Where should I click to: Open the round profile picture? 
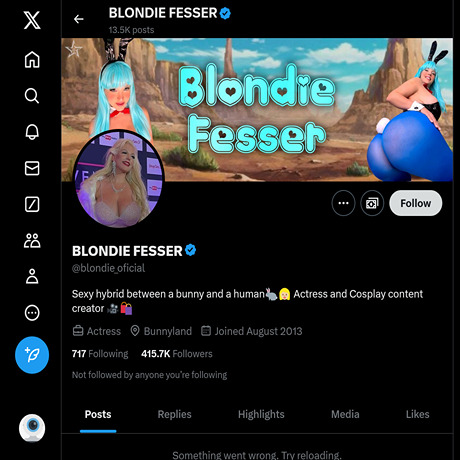coord(118,179)
